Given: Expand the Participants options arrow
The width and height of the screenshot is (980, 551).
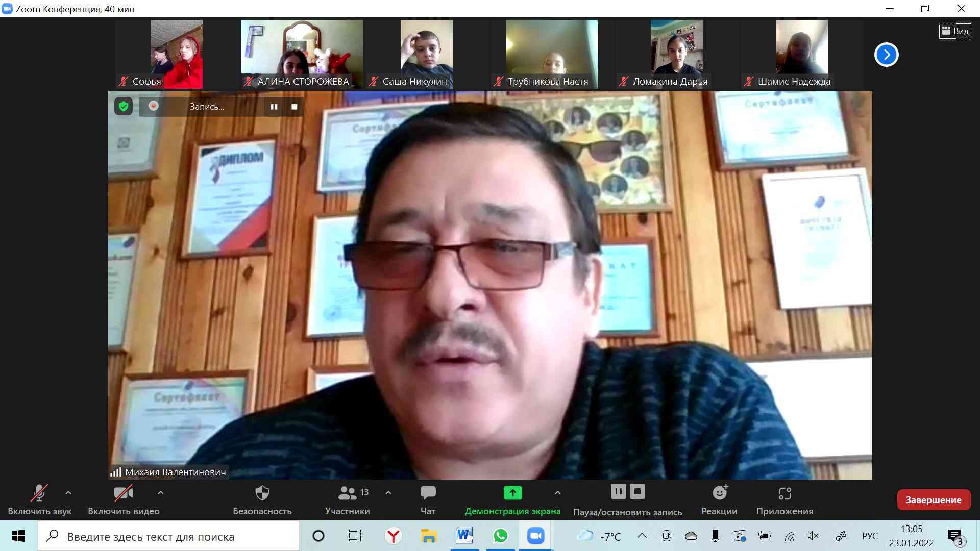Looking at the screenshot, I should (388, 493).
